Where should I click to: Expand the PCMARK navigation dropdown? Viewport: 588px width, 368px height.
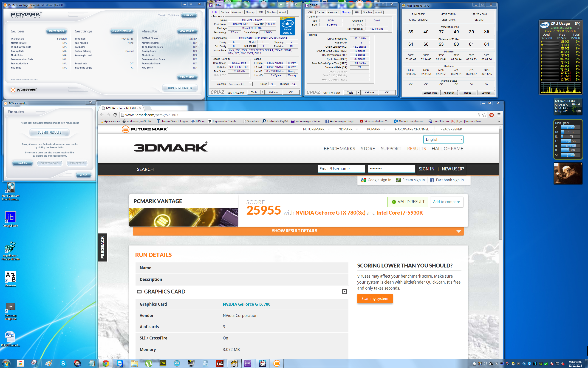(x=385, y=129)
